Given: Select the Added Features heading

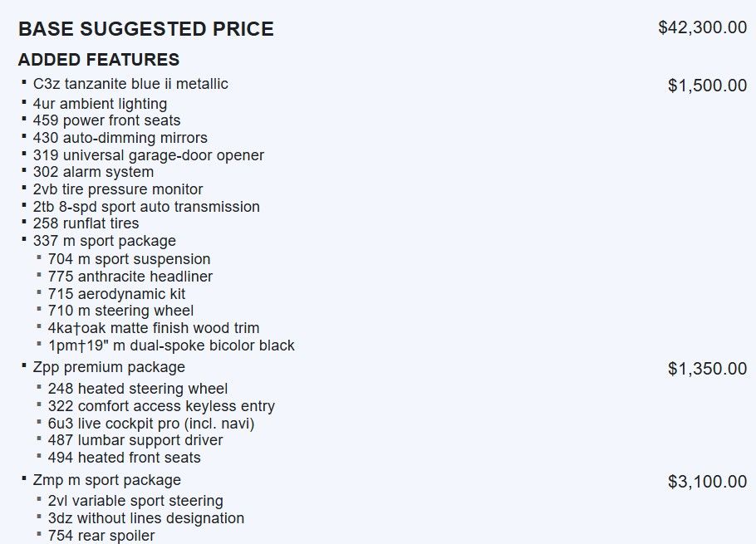Looking at the screenshot, I should pyautogui.click(x=98, y=60).
